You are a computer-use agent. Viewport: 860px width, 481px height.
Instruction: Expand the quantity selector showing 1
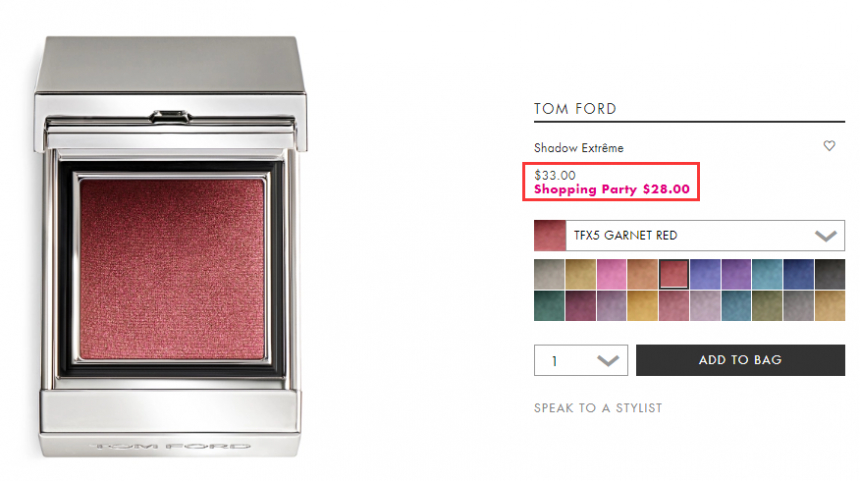coord(580,360)
